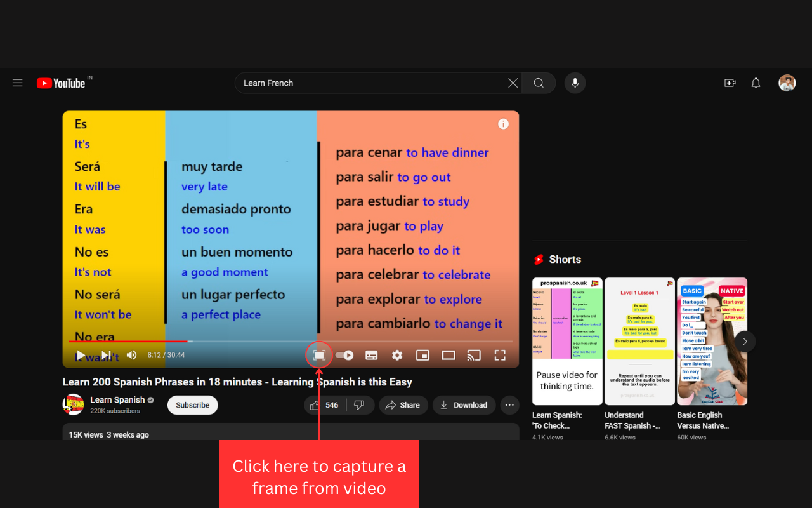Enter fullscreen mode
Image resolution: width=812 pixels, height=508 pixels.
pos(499,354)
